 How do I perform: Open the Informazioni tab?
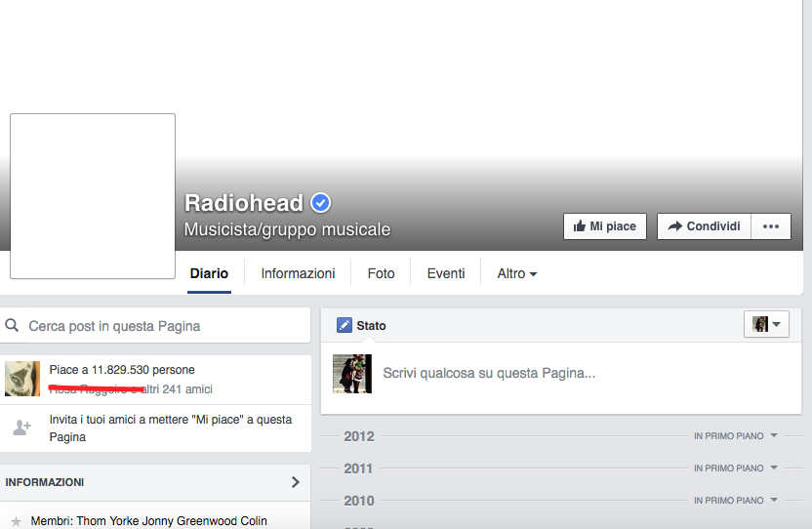[298, 273]
